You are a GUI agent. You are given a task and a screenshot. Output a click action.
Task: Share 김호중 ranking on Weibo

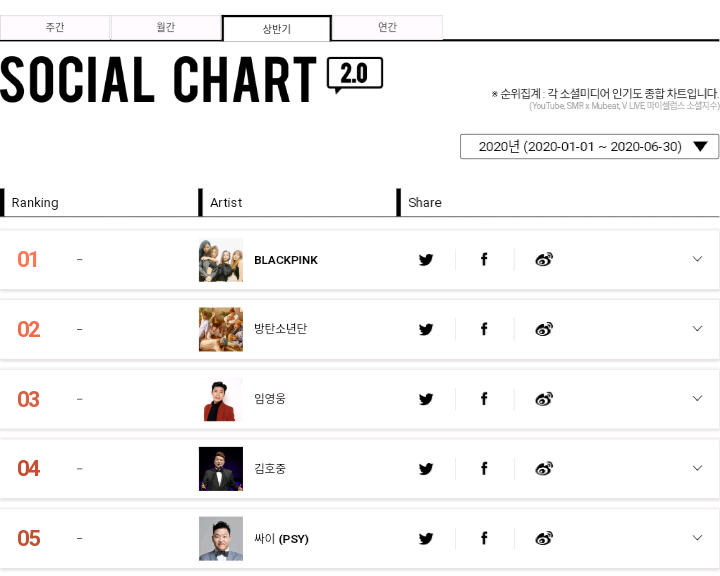pyautogui.click(x=544, y=468)
